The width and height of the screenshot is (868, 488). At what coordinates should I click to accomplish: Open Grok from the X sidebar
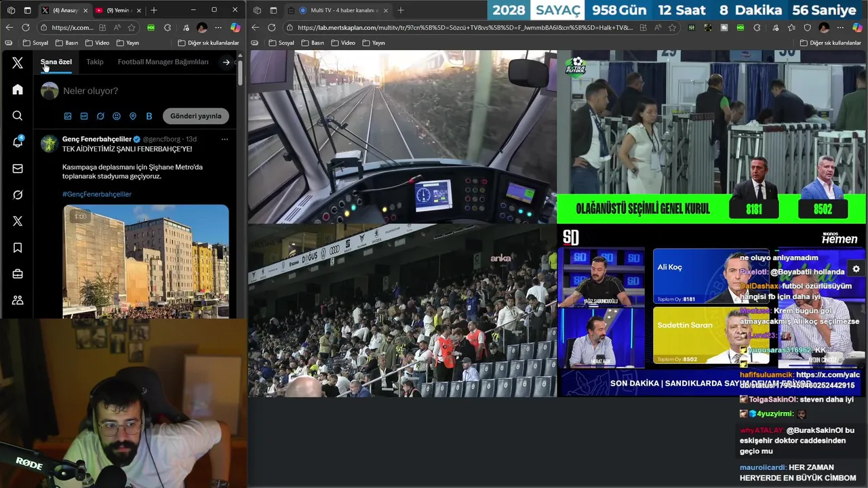click(18, 195)
